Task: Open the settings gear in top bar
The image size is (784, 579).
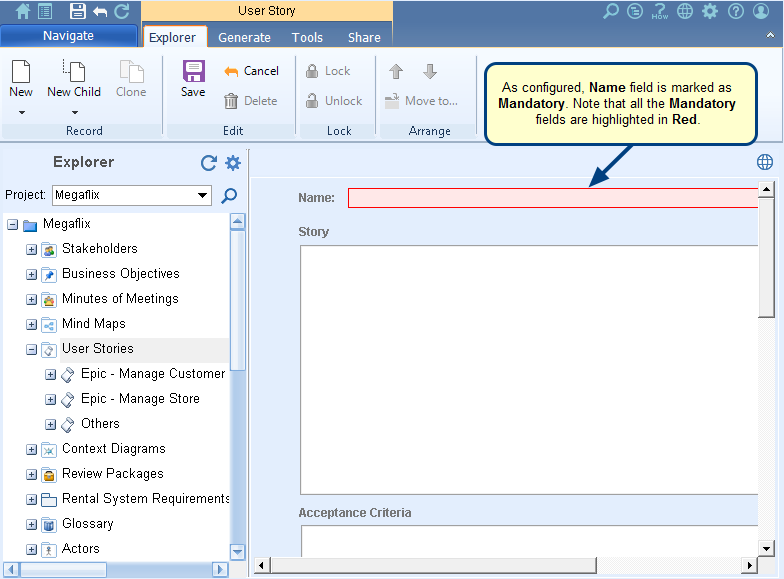Action: (710, 11)
